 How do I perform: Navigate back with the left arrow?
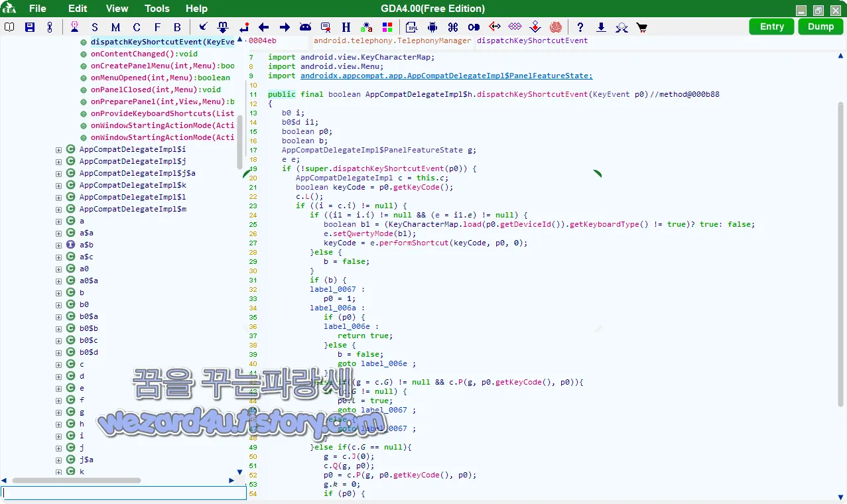coord(263,27)
